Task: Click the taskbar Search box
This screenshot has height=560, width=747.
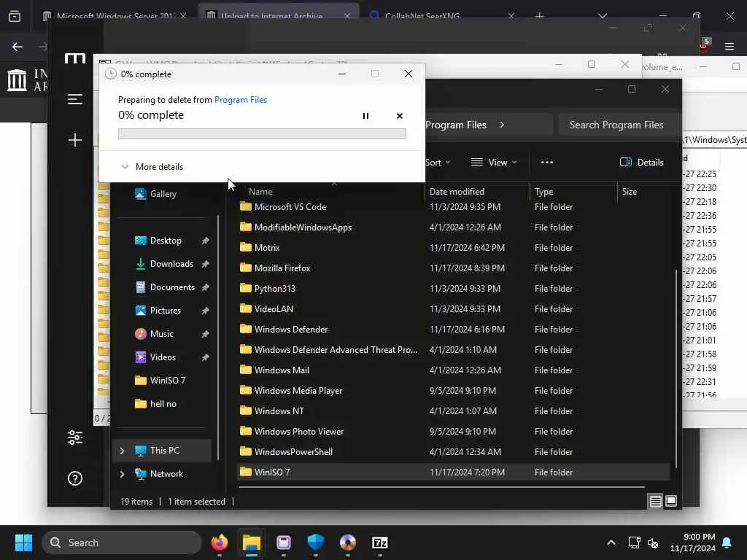Action: click(x=122, y=542)
